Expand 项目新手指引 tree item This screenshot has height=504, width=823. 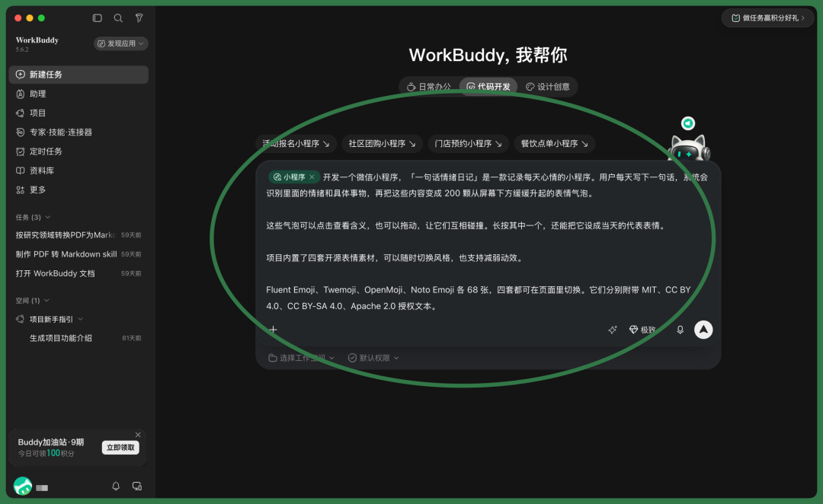[80, 319]
